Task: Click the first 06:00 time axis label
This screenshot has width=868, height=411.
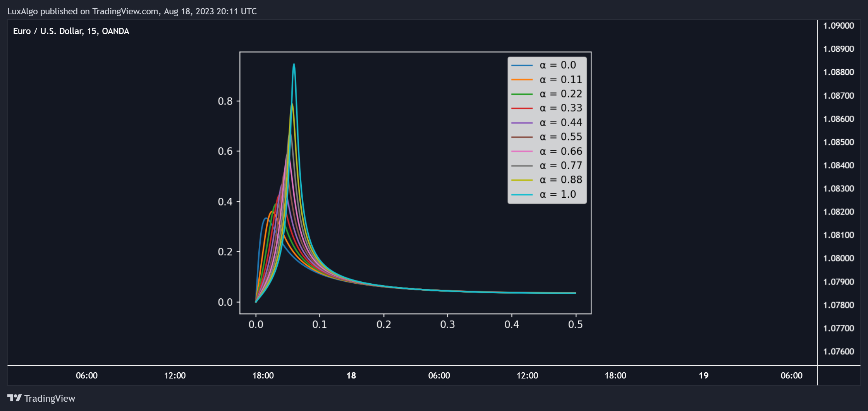Action: point(87,375)
